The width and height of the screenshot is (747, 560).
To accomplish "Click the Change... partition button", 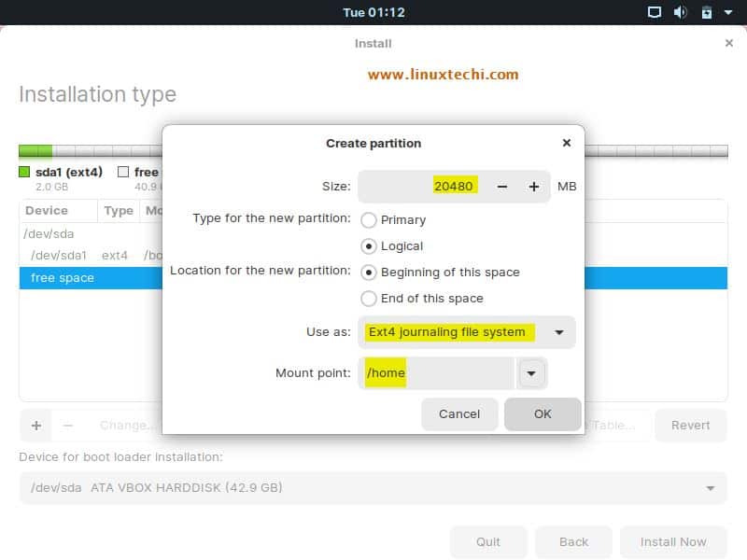I will click(125, 426).
